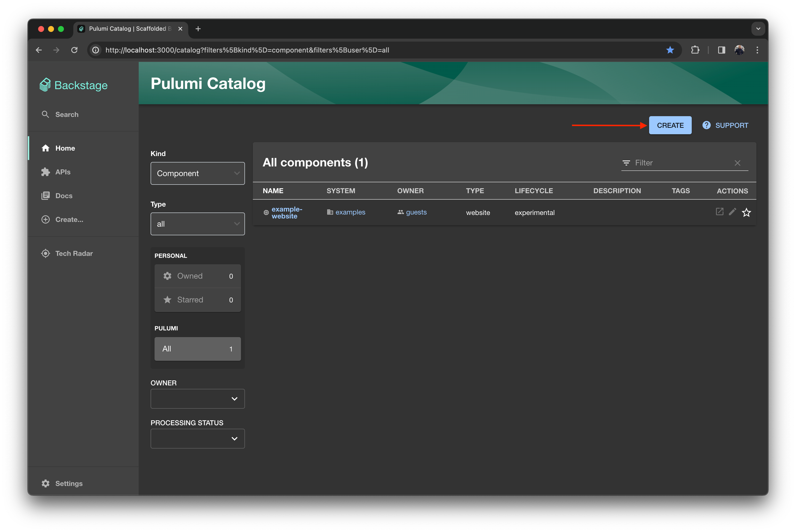Select the Pulumi Catalog browser tab
This screenshot has width=796, height=532.
point(131,29)
